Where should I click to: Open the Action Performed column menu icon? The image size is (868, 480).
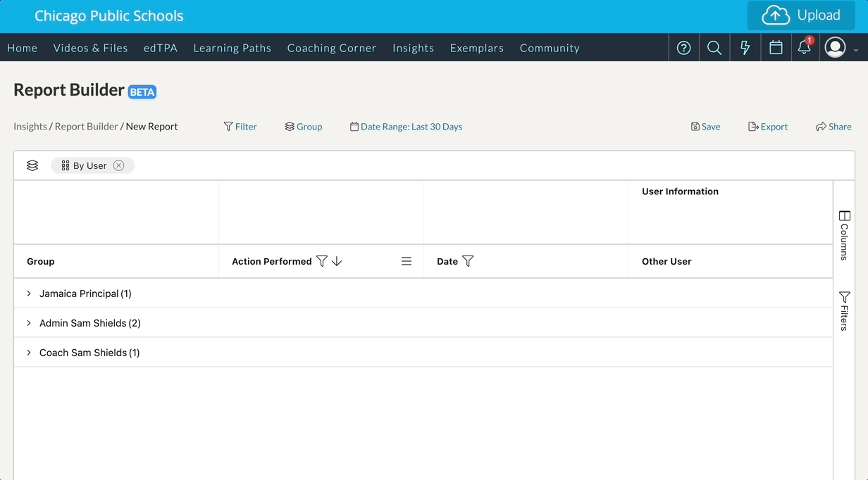[x=407, y=261]
